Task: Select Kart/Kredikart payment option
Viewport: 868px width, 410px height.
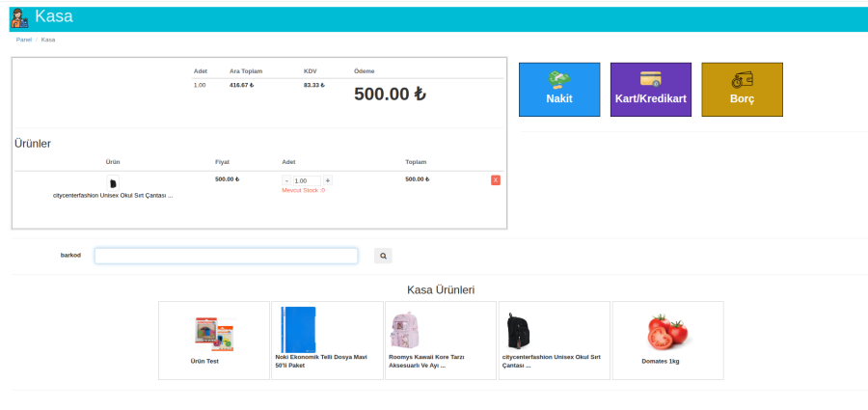Action: (x=650, y=90)
